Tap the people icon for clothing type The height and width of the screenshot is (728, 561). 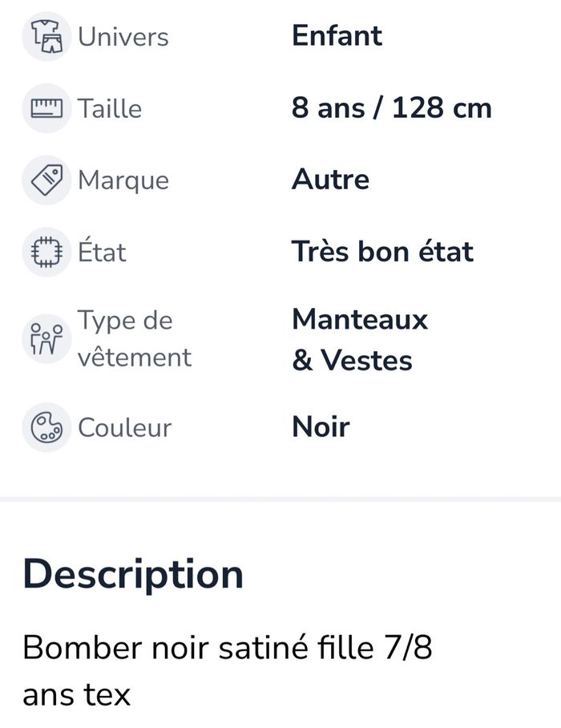pos(46,338)
